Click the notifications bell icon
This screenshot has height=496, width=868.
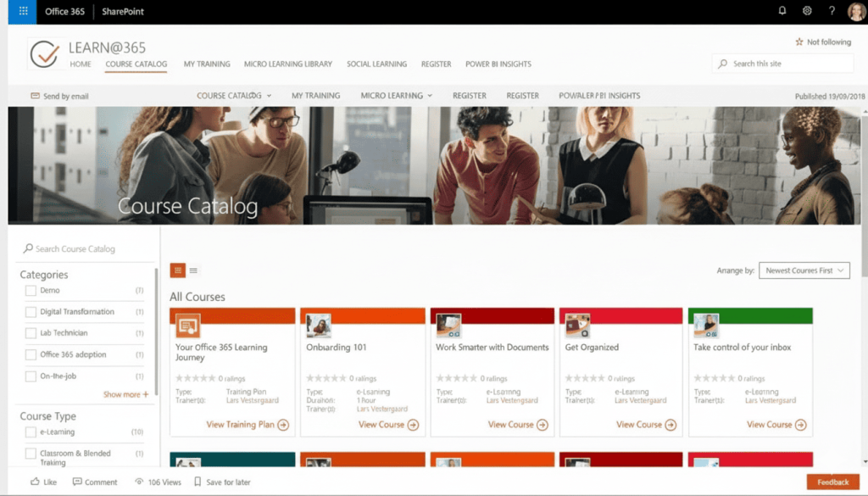pos(782,11)
